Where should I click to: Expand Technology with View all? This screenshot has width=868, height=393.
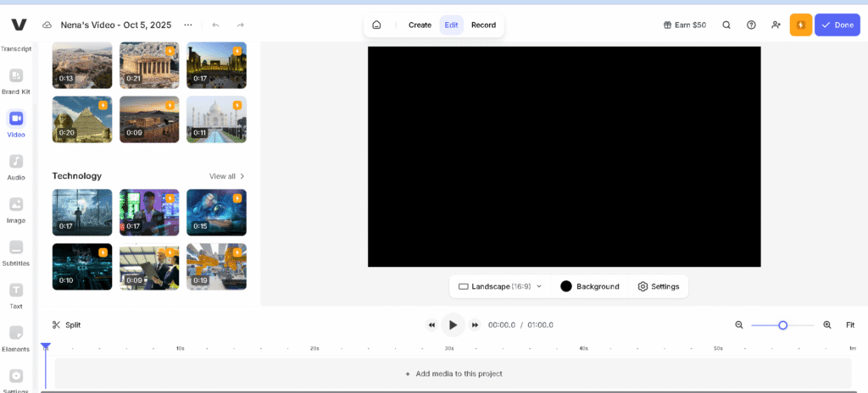[x=227, y=176]
